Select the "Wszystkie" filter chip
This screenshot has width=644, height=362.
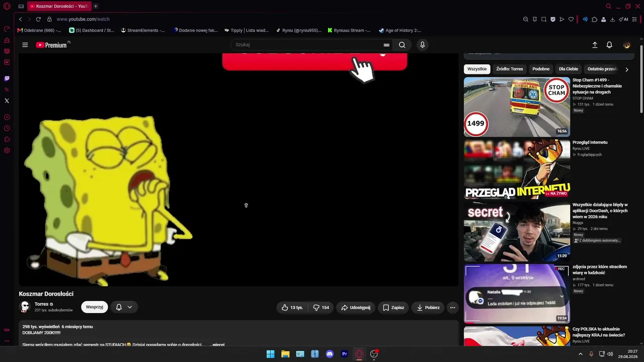coord(477,69)
